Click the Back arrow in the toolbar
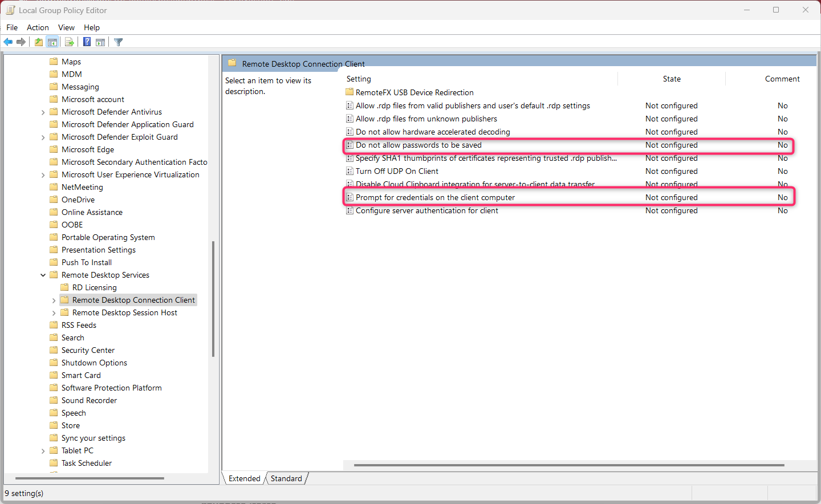Viewport: 821px width, 504px height. point(8,42)
